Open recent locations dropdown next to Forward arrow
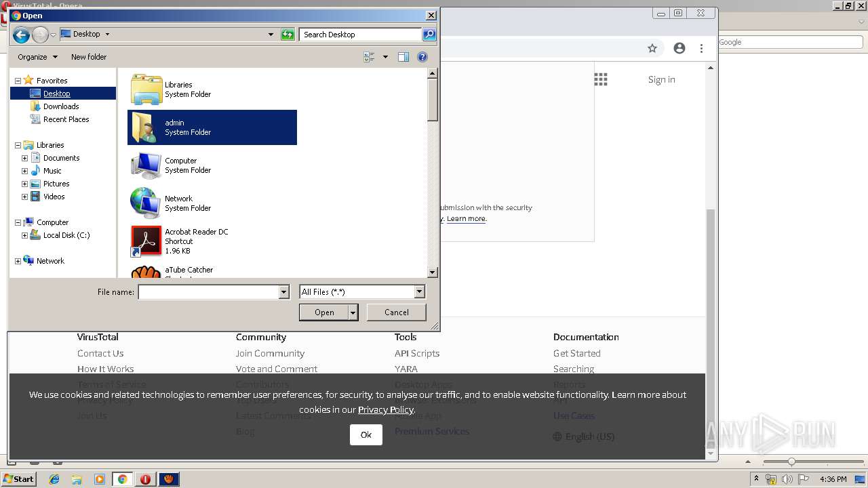This screenshot has height=488, width=868. (x=53, y=35)
